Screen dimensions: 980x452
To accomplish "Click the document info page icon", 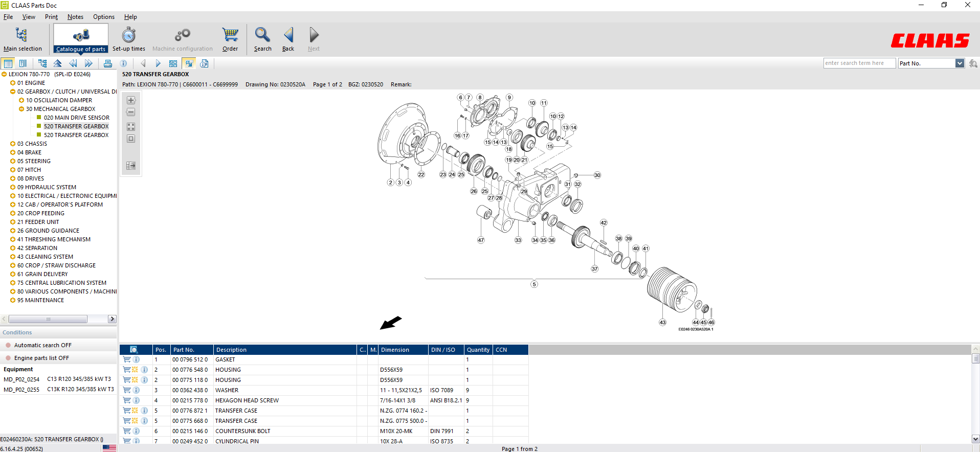I will pyautogui.click(x=204, y=63).
